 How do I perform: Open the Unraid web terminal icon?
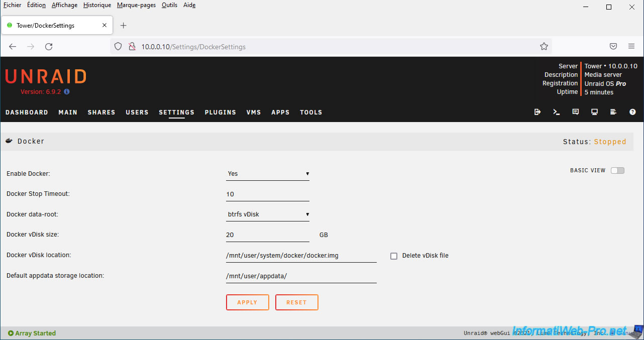tap(557, 112)
